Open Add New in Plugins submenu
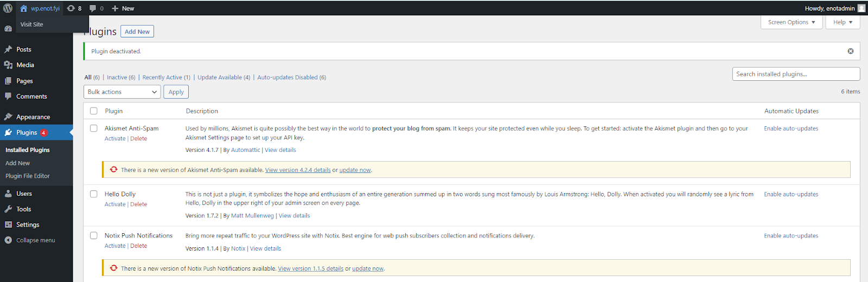868x282 pixels. pyautogui.click(x=18, y=163)
